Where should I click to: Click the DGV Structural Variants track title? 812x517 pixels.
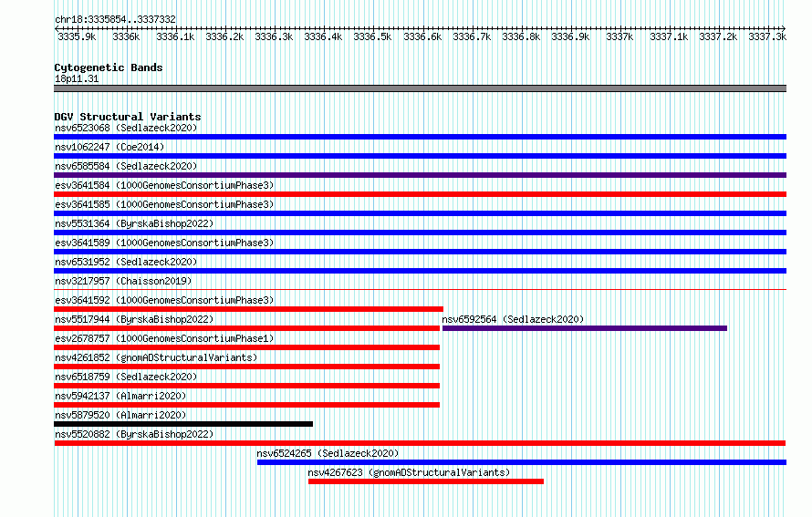[128, 117]
